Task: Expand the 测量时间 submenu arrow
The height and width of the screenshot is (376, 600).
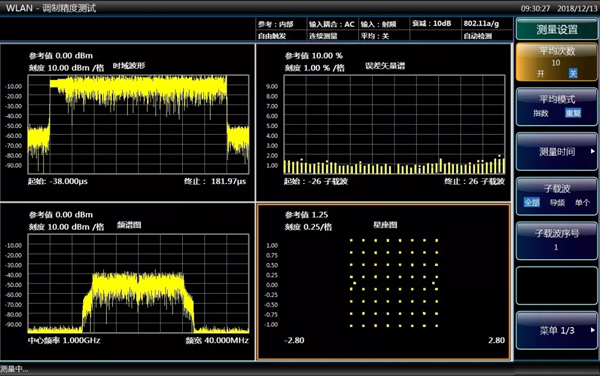Action: click(x=592, y=151)
